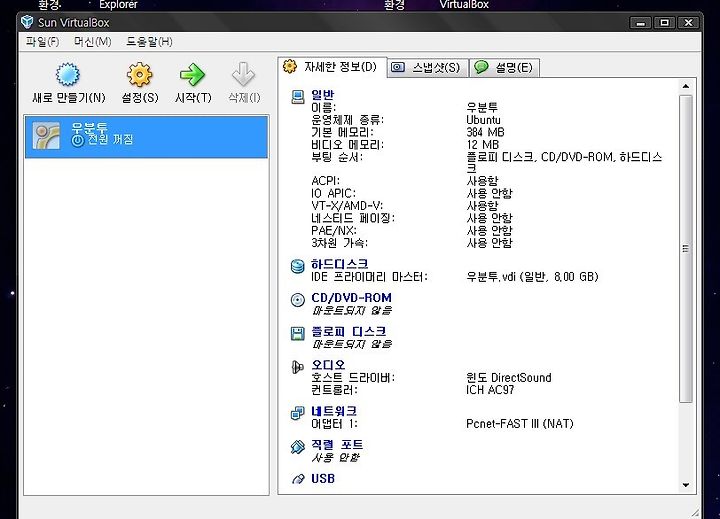Open the 파일(F) menu
720x519 pixels.
(x=42, y=42)
